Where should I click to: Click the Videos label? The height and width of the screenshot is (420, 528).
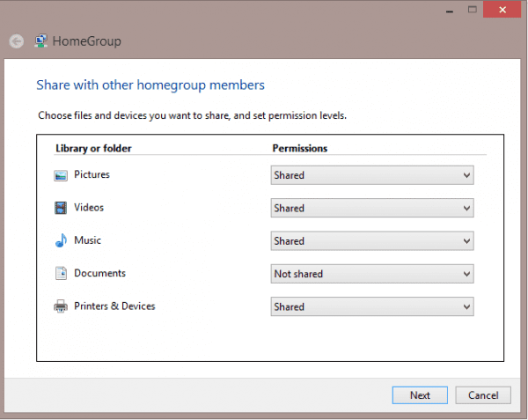[x=89, y=208]
